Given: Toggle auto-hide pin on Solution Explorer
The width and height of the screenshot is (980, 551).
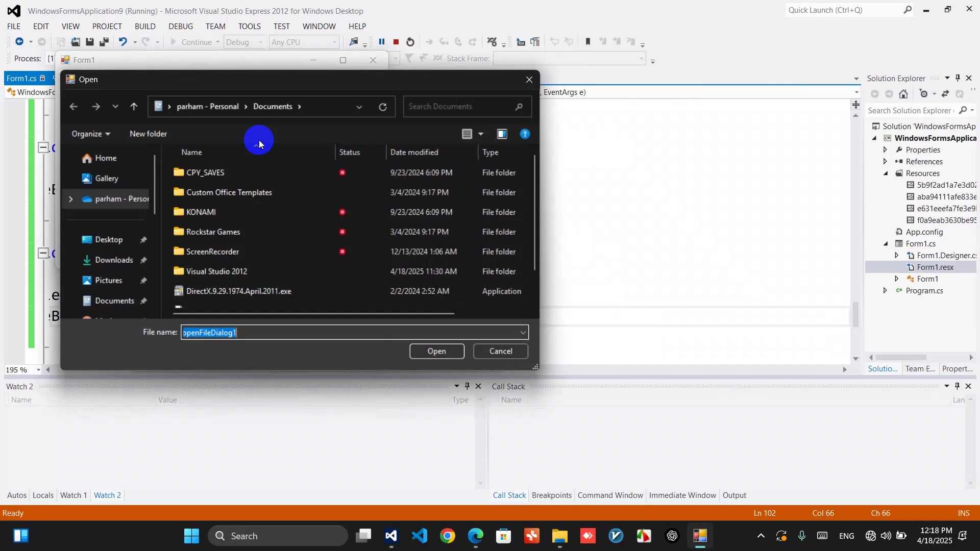Looking at the screenshot, I should tap(958, 78).
